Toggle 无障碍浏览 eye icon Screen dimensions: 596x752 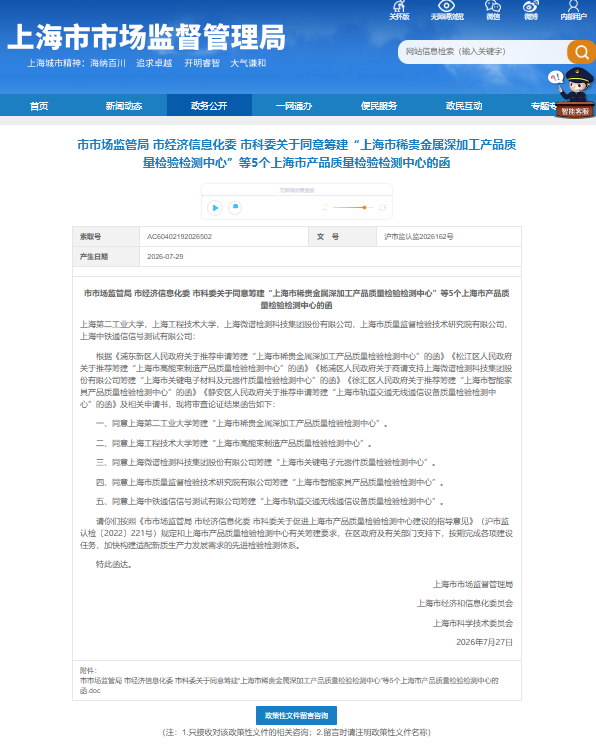tap(446, 10)
